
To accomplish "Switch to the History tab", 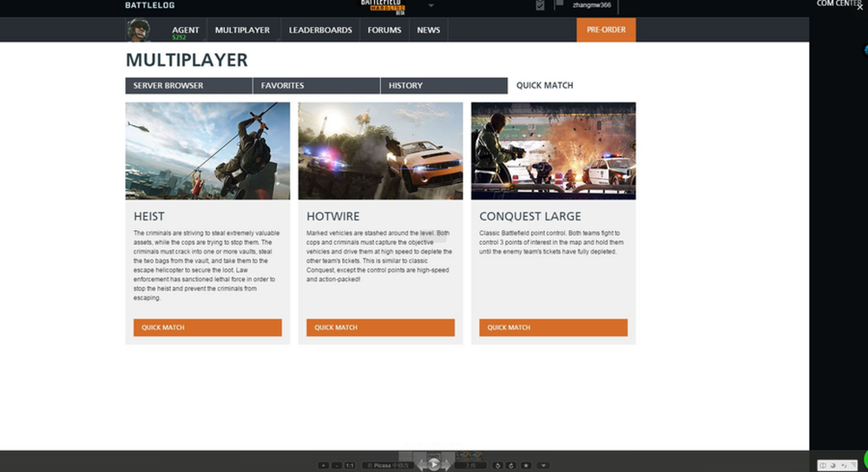I will [x=444, y=86].
